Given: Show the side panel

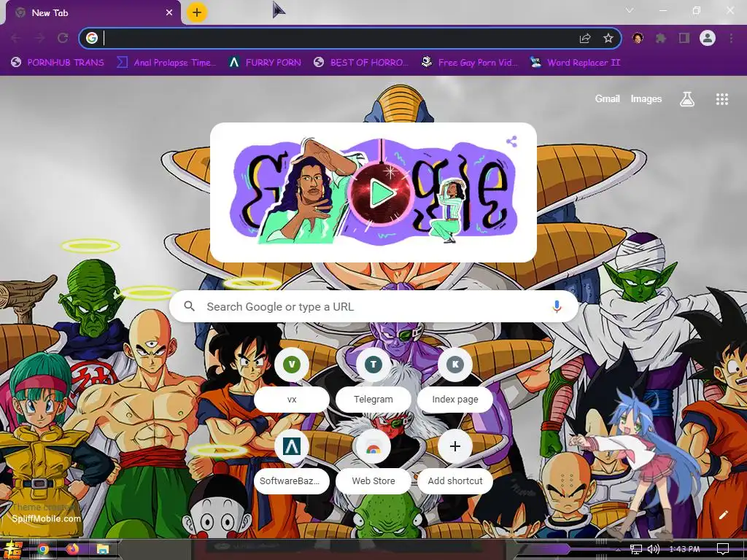Looking at the screenshot, I should pyautogui.click(x=684, y=38).
